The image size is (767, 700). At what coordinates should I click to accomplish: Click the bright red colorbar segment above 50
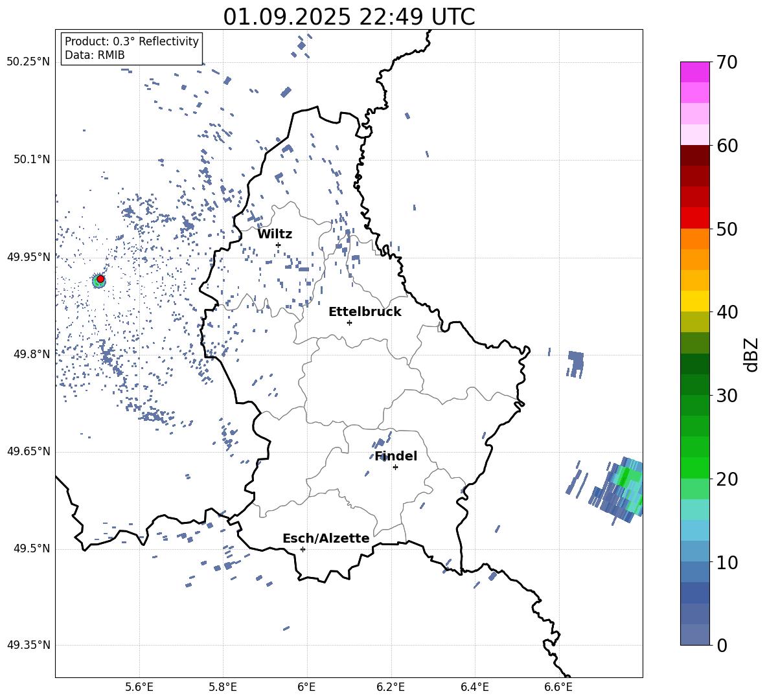pos(695,218)
